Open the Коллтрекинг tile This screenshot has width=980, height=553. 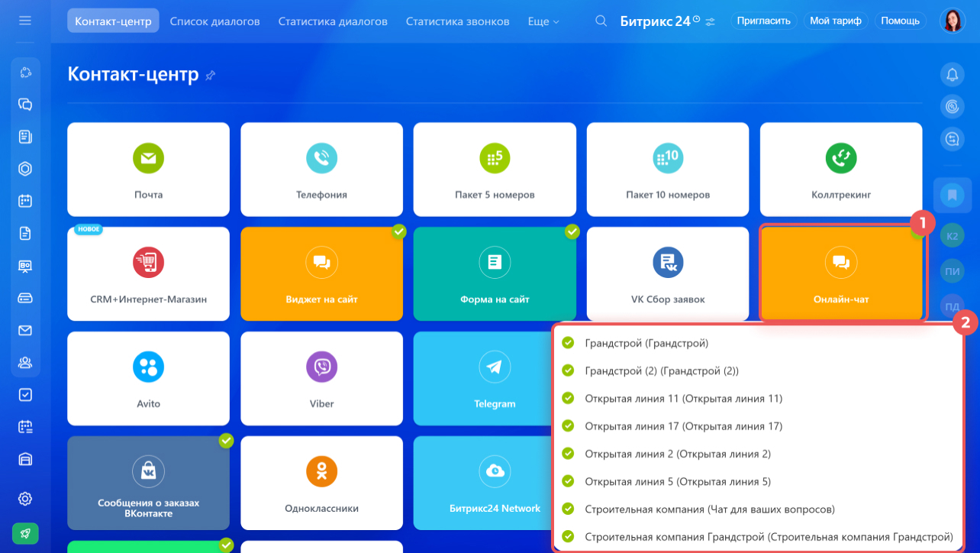click(841, 170)
